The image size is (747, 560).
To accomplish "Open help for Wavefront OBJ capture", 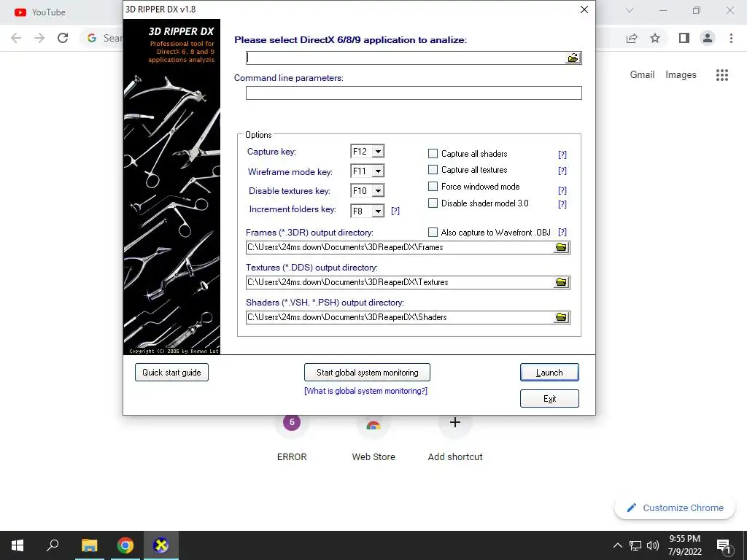I will 562,232.
